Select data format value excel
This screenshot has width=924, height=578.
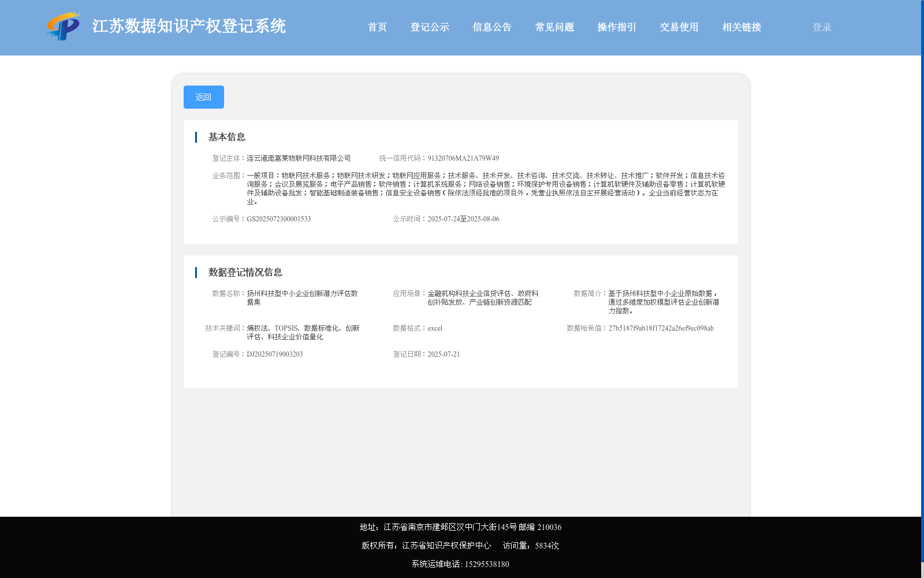(x=435, y=328)
